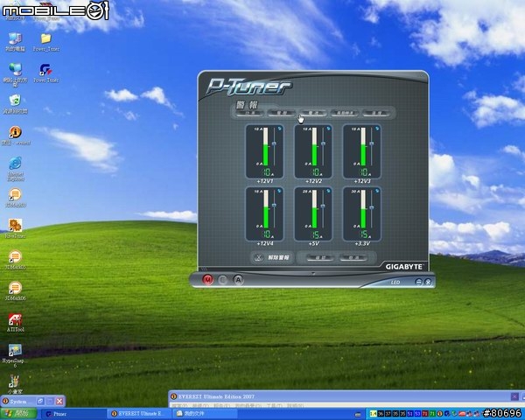Click the 36 temperature tray icon
Image resolution: width=525 pixels, height=420 pixels.
pos(381,414)
